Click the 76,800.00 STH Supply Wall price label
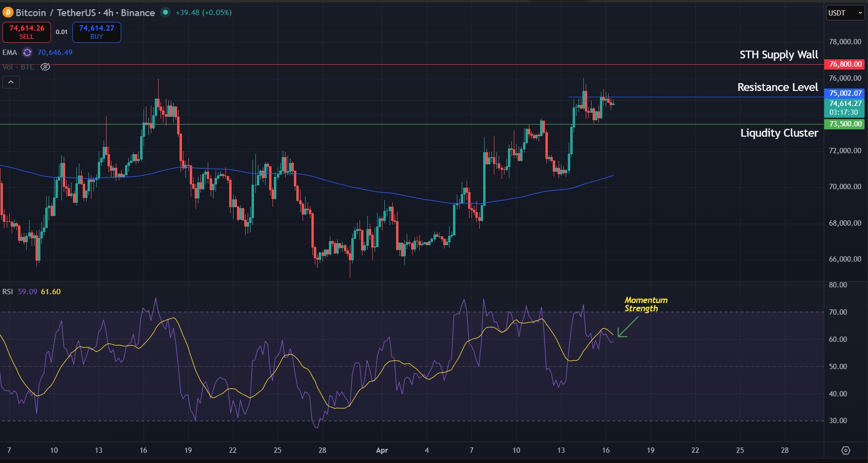This screenshot has width=868, height=463. click(845, 64)
